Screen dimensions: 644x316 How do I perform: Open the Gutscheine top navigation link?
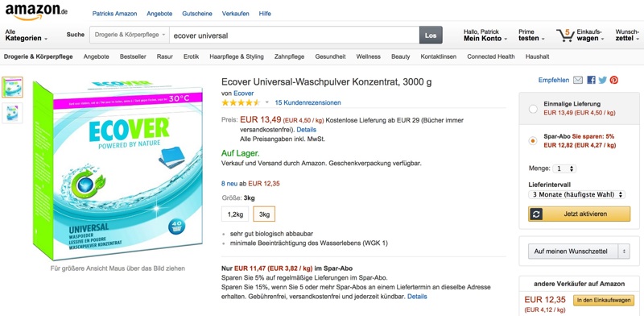197,14
